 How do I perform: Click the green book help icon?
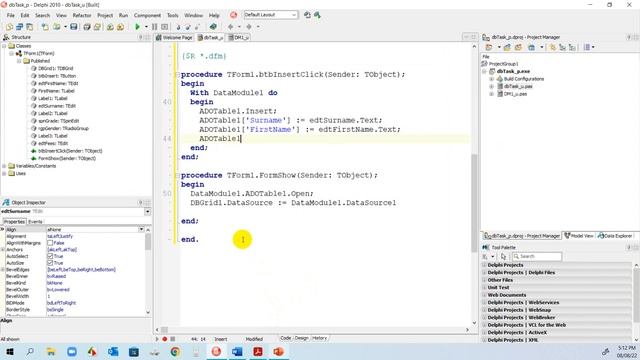[x=213, y=27]
